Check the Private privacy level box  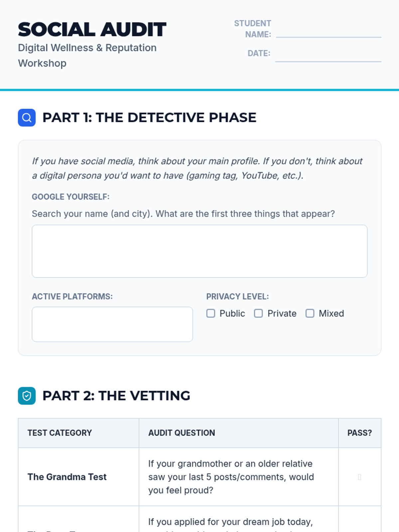pyautogui.click(x=258, y=314)
